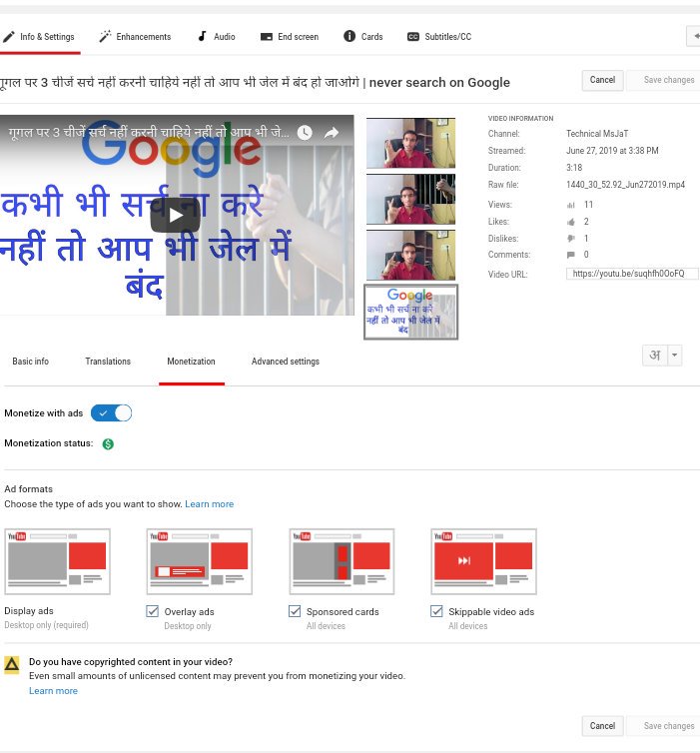
Task: Open the Enhancements tab
Action: coord(135,37)
